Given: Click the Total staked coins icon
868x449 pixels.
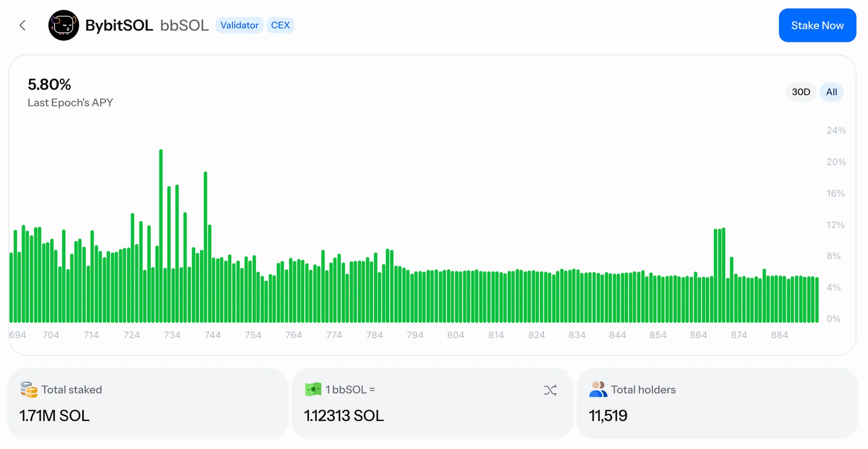Looking at the screenshot, I should pos(29,390).
